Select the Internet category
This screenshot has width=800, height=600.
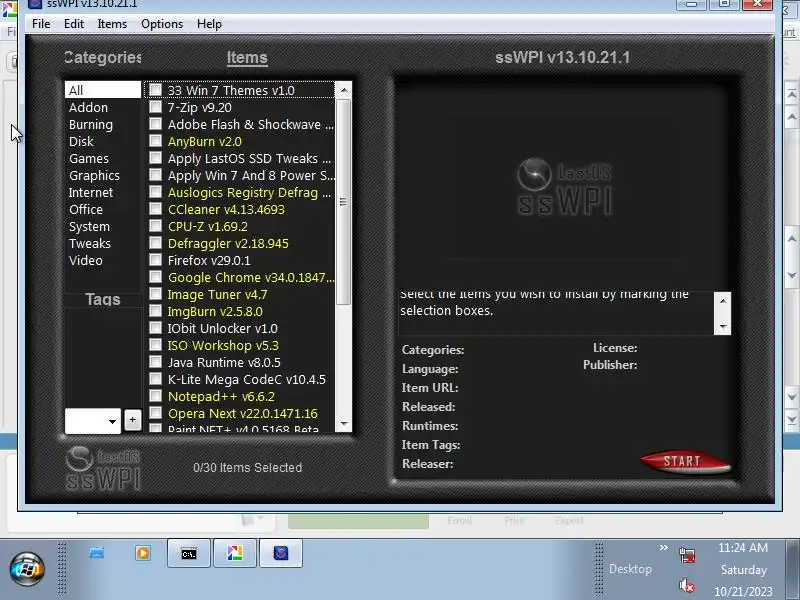(103, 192)
